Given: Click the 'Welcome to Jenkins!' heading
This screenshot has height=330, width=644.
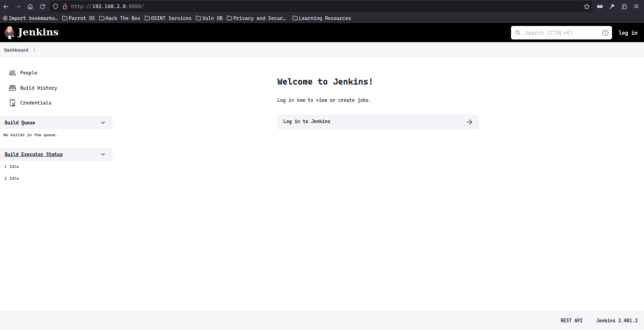Looking at the screenshot, I should click(x=325, y=82).
